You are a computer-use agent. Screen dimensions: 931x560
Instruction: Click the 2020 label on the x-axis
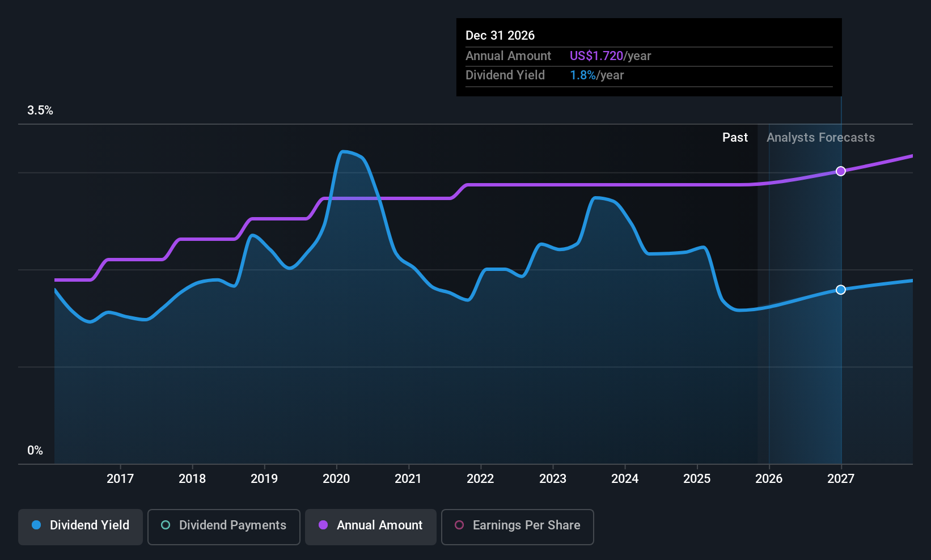(x=336, y=479)
